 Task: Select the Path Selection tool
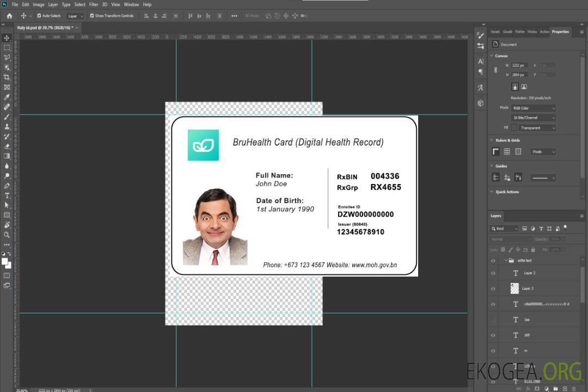(x=7, y=205)
